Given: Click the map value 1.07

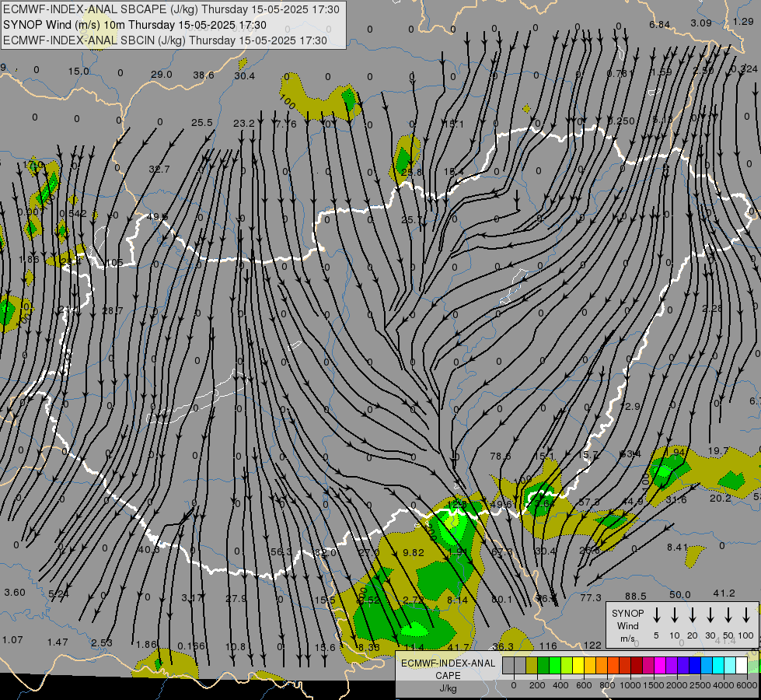Looking at the screenshot, I should tap(12, 640).
